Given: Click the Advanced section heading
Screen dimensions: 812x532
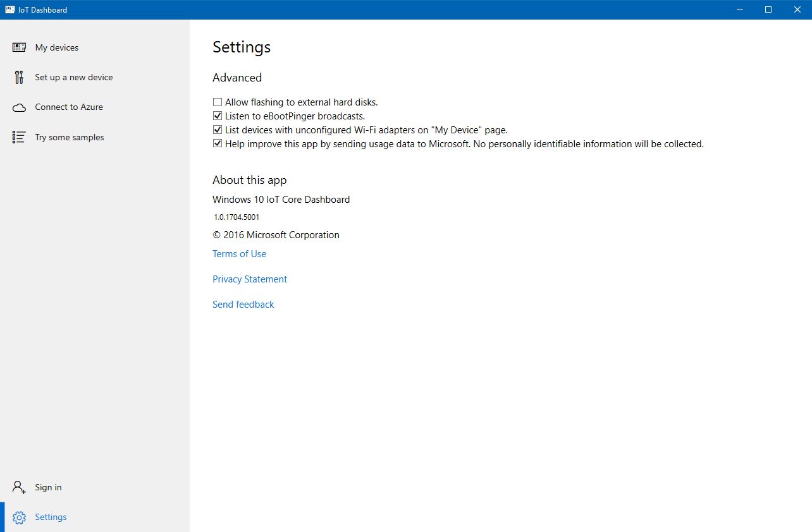Looking at the screenshot, I should [237, 78].
